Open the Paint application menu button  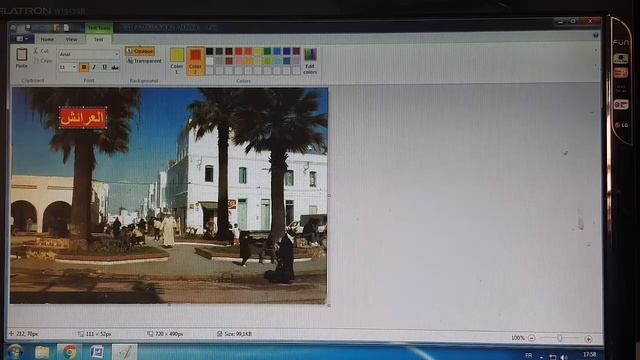(21, 39)
